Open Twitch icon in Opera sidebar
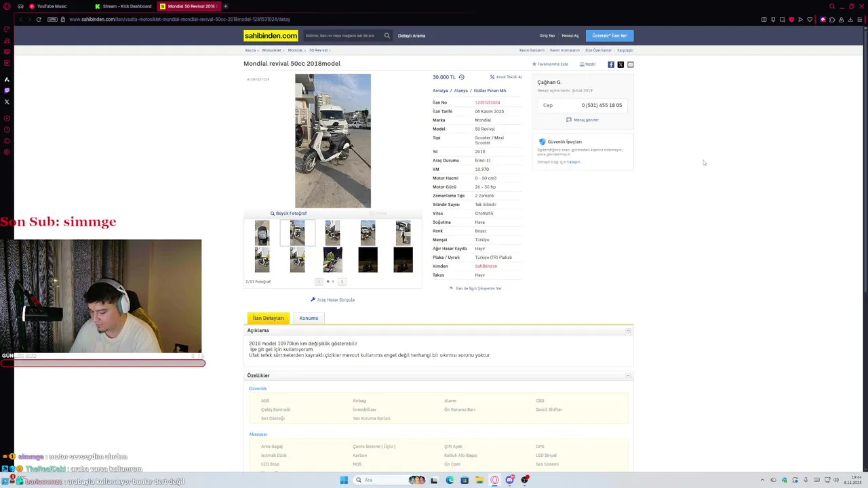This screenshot has width=868, height=488. (x=7, y=90)
